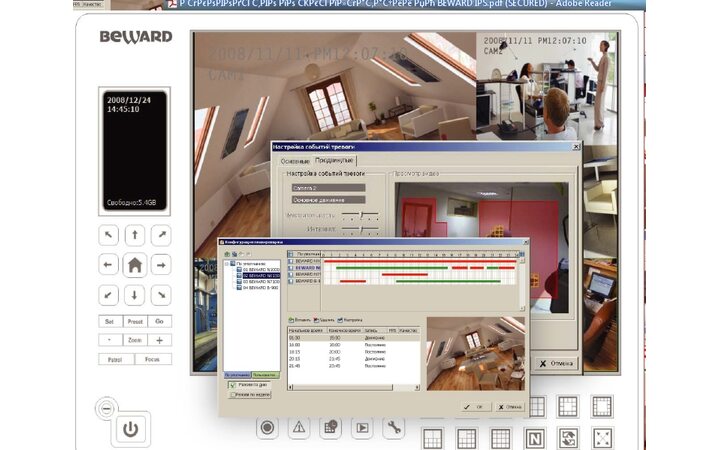The width and height of the screenshot is (720, 450).
Task: Click the room preview thumbnail in the scheduler
Action: 476,354
